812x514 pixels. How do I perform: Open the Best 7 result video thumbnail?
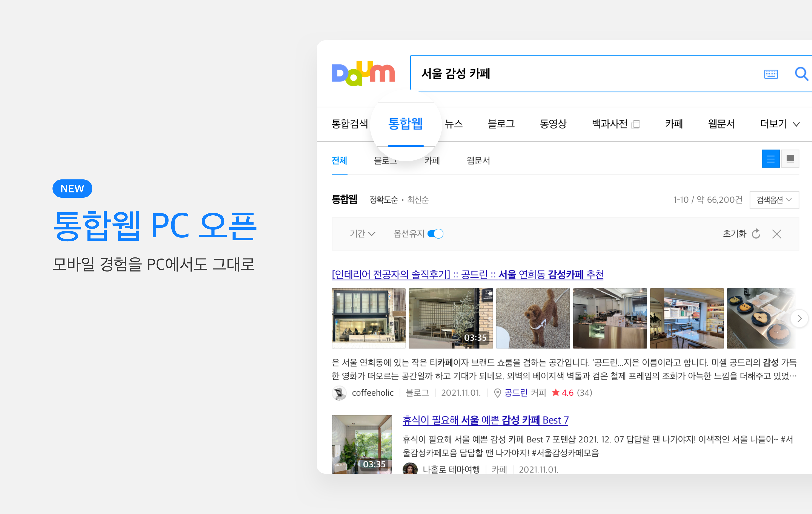362,444
